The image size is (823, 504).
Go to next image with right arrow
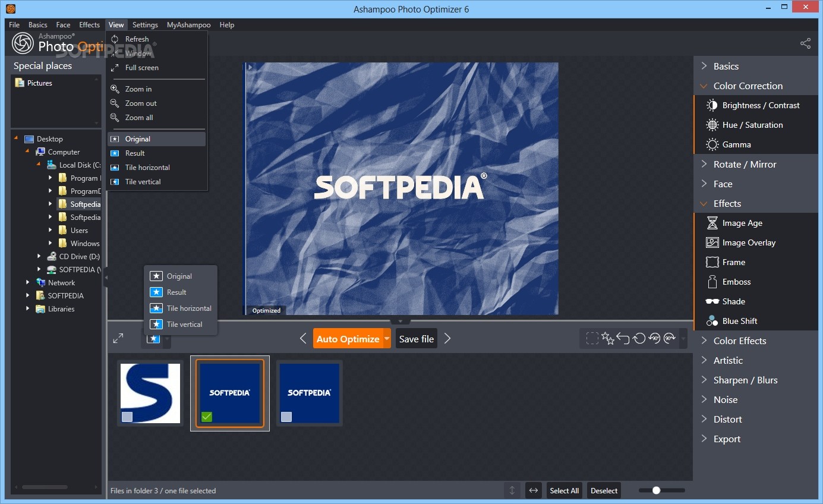[447, 338]
